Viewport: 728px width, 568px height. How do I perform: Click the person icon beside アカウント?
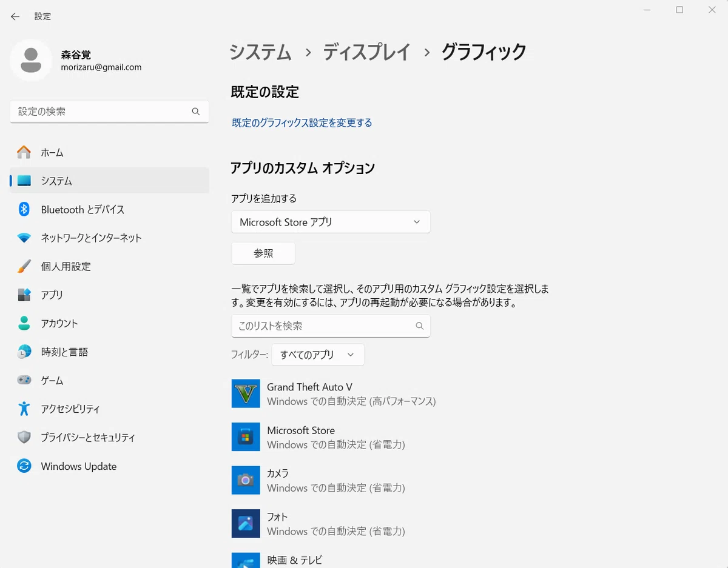(x=24, y=323)
